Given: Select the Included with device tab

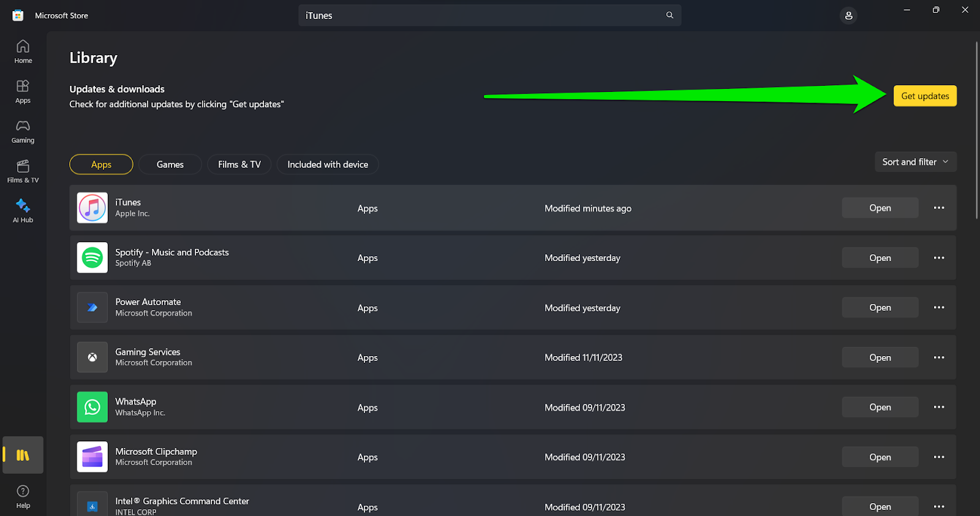Looking at the screenshot, I should (x=328, y=164).
